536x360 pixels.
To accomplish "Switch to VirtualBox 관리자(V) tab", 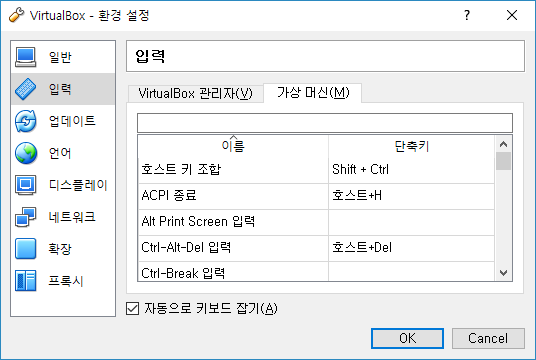I will tap(195, 94).
